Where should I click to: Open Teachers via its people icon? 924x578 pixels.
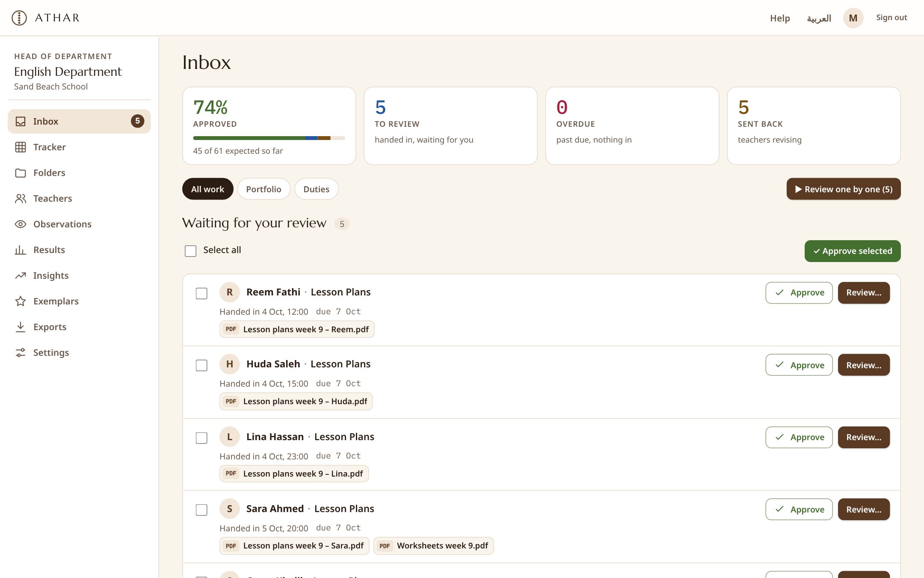(21, 198)
